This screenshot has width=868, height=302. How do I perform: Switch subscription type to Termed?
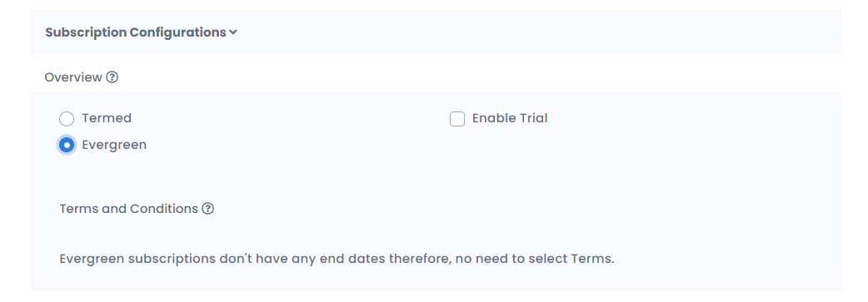67,119
